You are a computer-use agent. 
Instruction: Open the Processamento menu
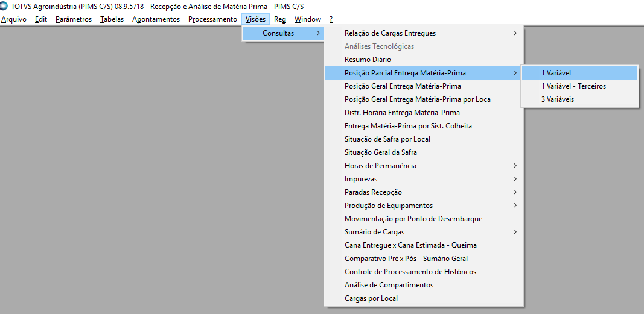(x=212, y=19)
